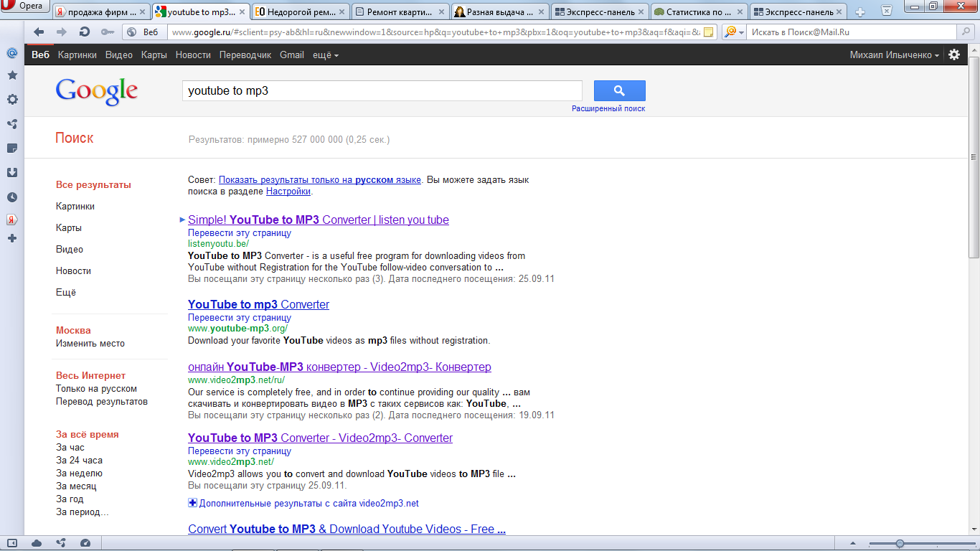Screen dimensions: 980x551
Task: Switch to the 'Статистика по' tab
Action: [700, 12]
